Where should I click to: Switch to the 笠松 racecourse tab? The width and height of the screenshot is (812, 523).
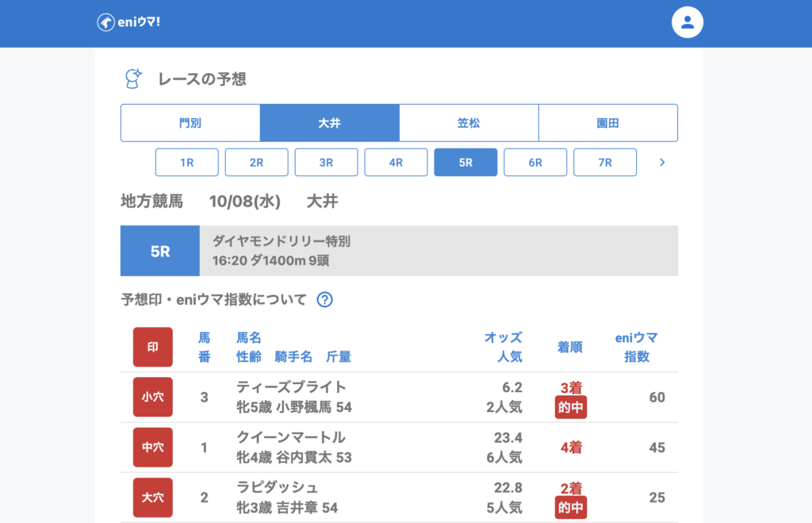point(469,123)
